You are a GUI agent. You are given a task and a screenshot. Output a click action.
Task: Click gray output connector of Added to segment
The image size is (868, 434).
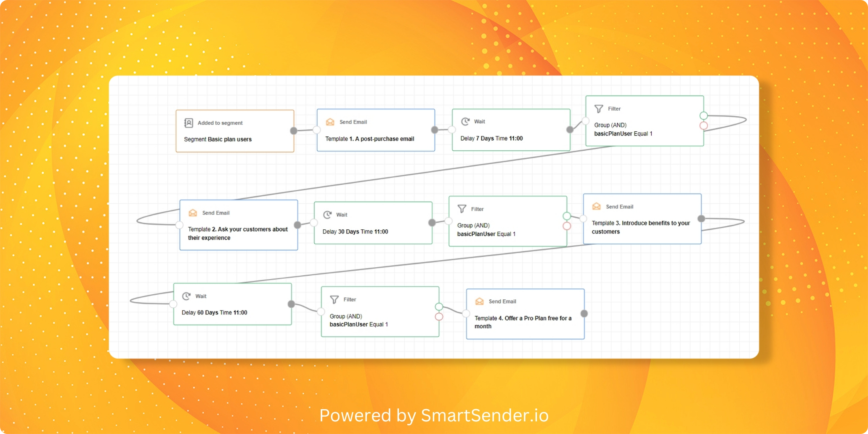coord(294,131)
